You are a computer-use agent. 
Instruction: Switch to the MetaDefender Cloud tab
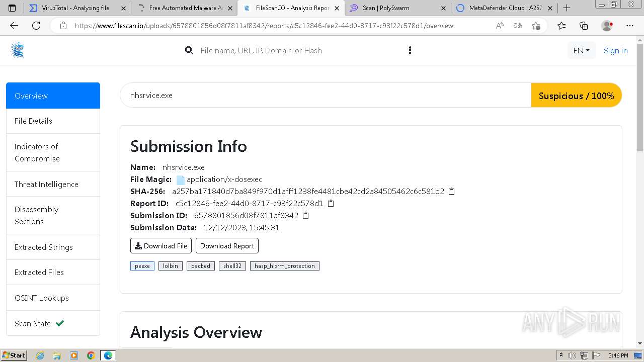click(x=505, y=8)
